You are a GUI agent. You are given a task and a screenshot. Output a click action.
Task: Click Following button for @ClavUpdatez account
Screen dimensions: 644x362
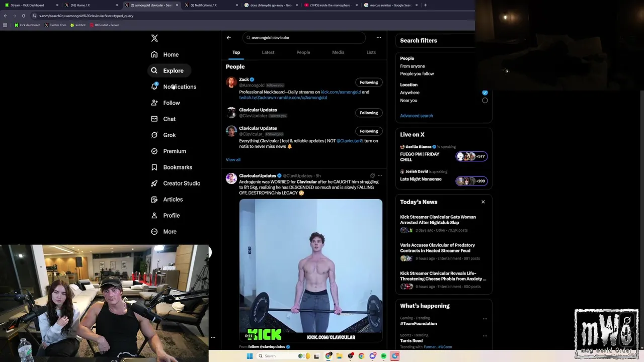point(369,113)
